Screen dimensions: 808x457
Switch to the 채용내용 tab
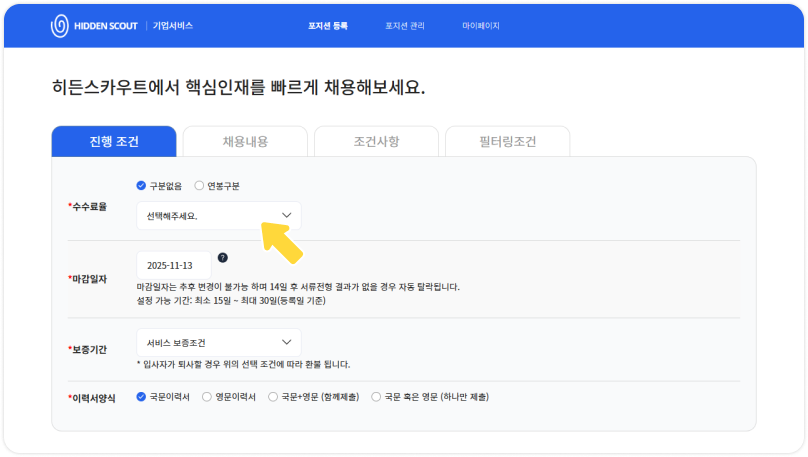pyautogui.click(x=245, y=141)
